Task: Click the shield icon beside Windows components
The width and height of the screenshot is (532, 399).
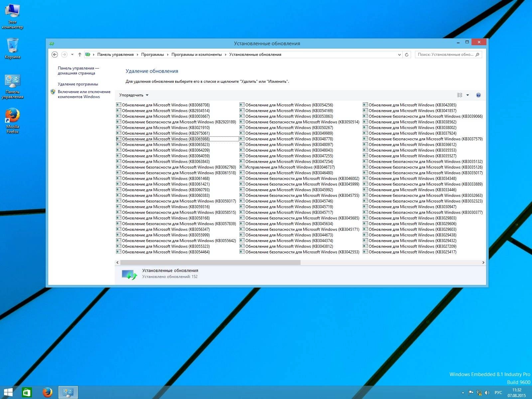Action: point(53,92)
